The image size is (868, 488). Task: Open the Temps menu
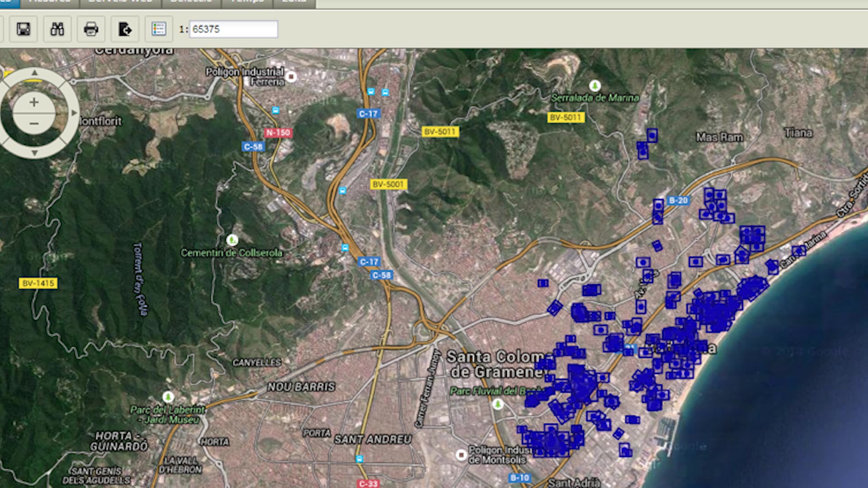[247, 2]
